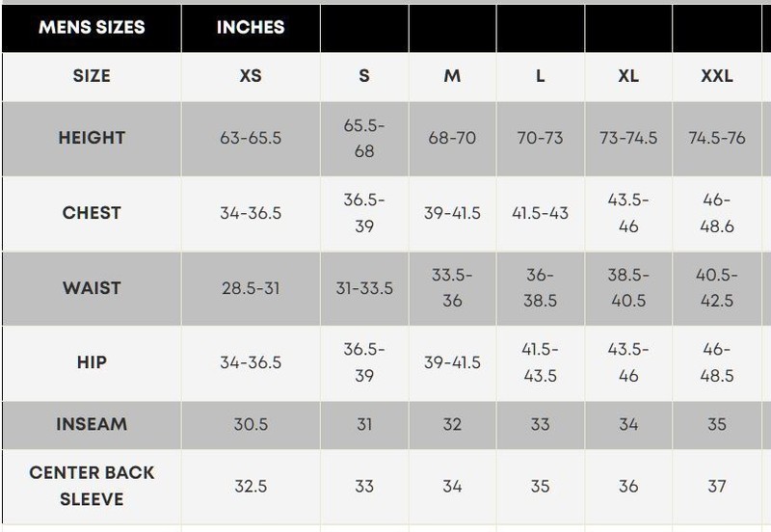Screen dimensions: 771x532
Task: Select the 31-33.5 waist cell for S
Action: (x=364, y=288)
